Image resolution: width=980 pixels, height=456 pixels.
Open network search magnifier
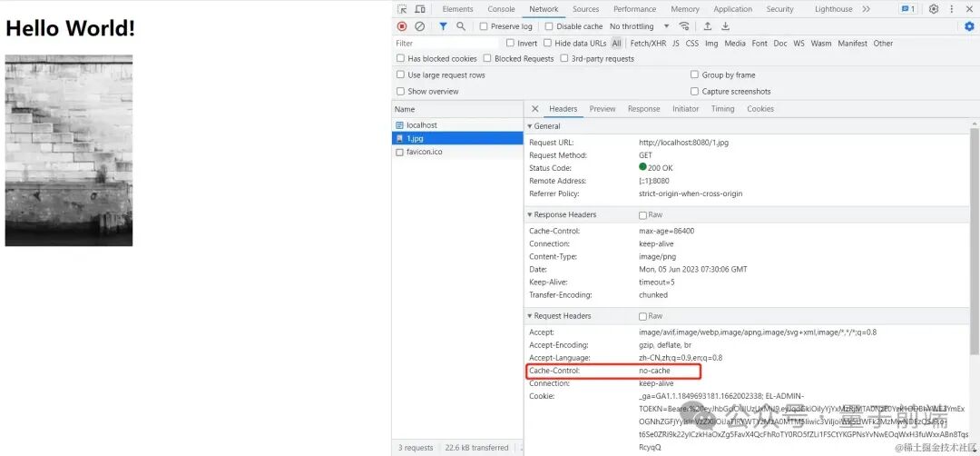coord(461,26)
